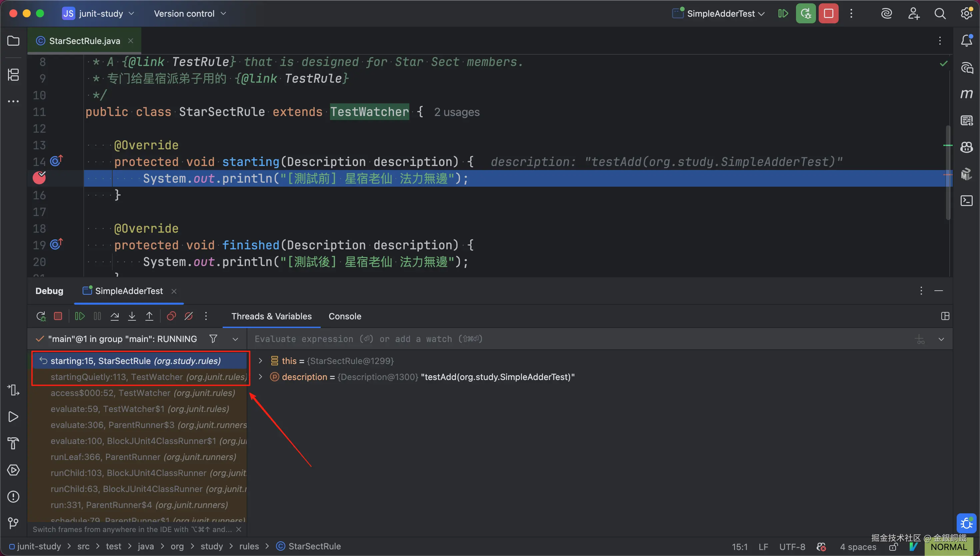Expand the description variable node
This screenshot has height=556, width=980.
[260, 377]
